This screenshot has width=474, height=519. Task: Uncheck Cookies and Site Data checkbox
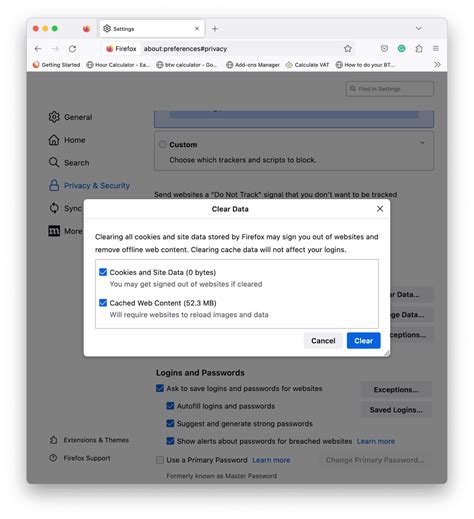point(103,272)
